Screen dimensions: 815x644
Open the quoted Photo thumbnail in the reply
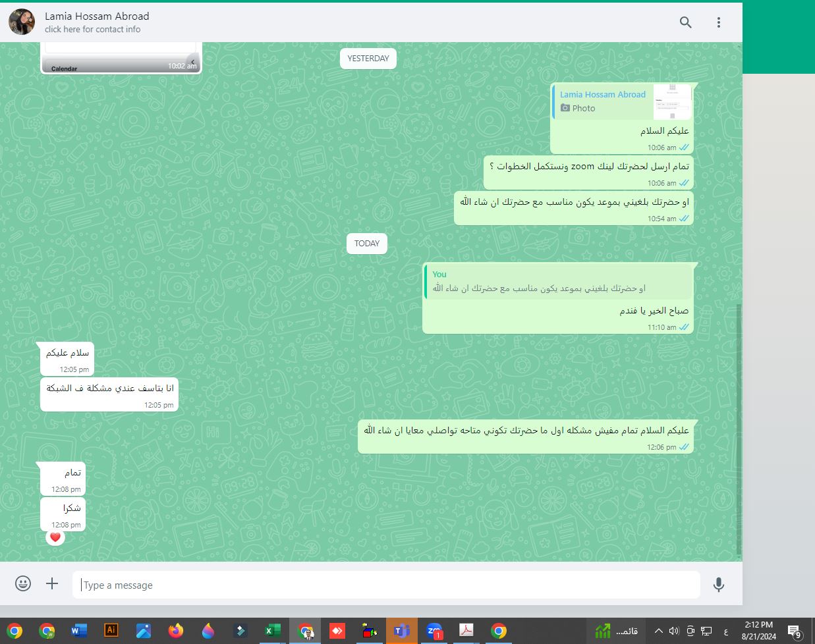coord(672,101)
